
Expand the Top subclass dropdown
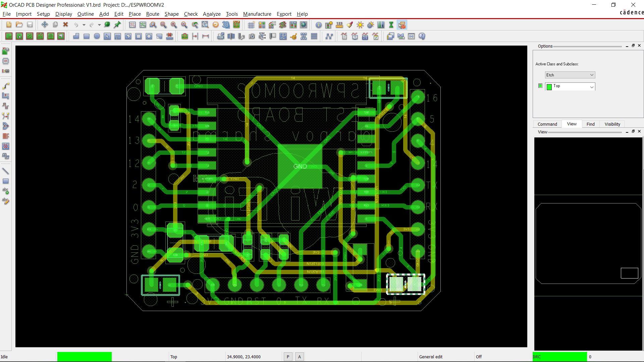[570, 87]
